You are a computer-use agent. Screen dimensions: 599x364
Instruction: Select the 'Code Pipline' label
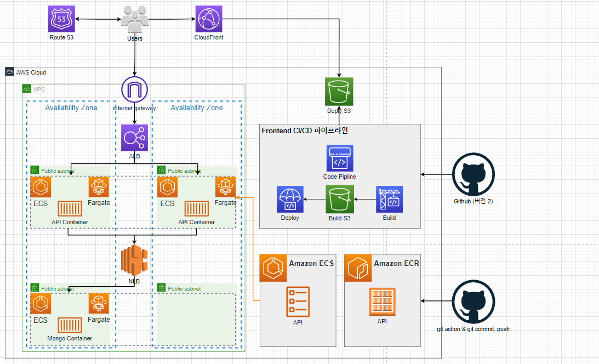point(340,177)
